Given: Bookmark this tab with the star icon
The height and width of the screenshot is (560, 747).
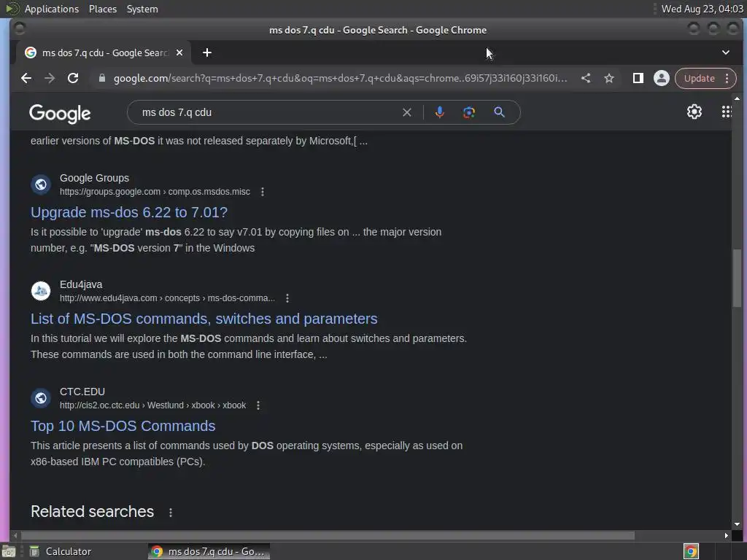Looking at the screenshot, I should (609, 78).
